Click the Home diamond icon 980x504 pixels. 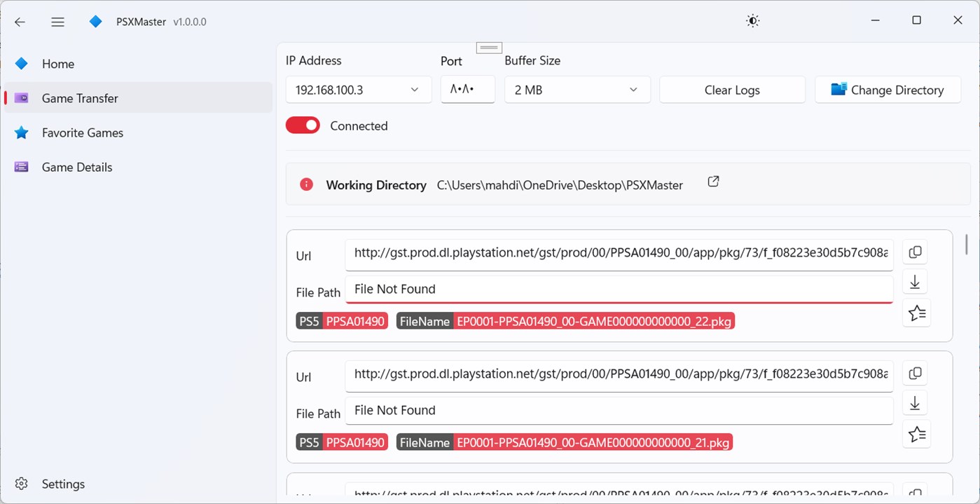click(22, 64)
